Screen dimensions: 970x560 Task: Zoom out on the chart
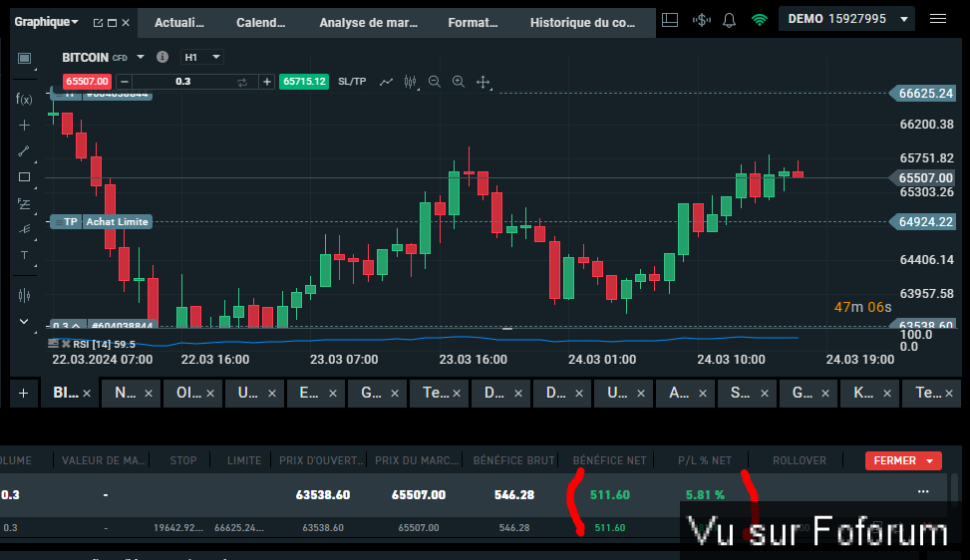coord(435,82)
